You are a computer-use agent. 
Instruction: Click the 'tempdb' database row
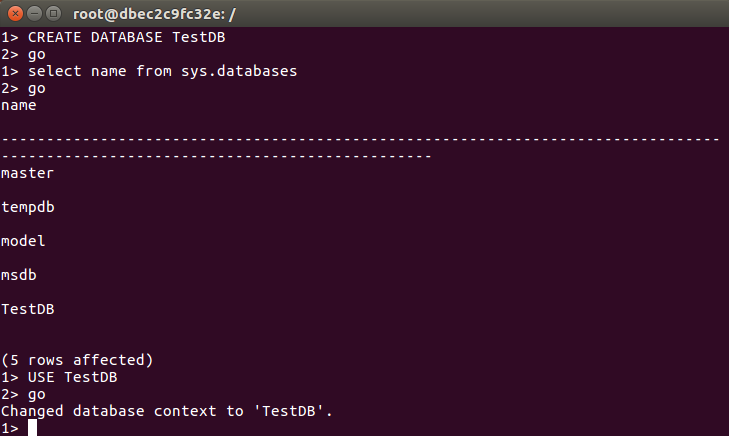tap(28, 207)
